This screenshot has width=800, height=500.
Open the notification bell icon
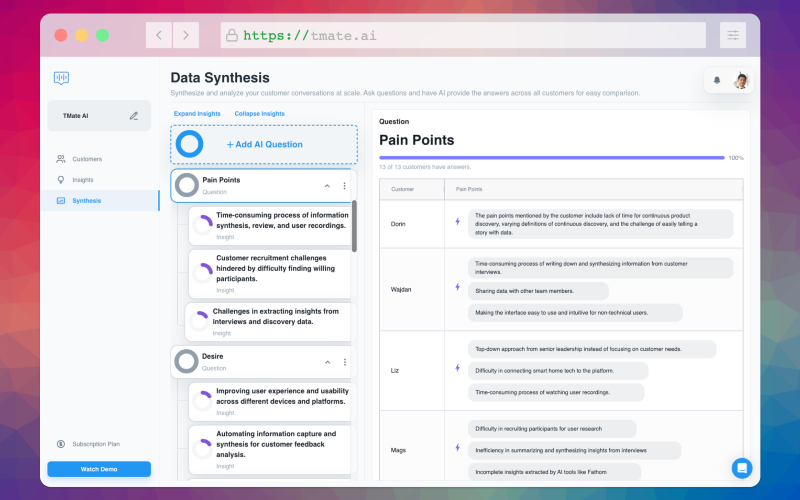(x=717, y=80)
